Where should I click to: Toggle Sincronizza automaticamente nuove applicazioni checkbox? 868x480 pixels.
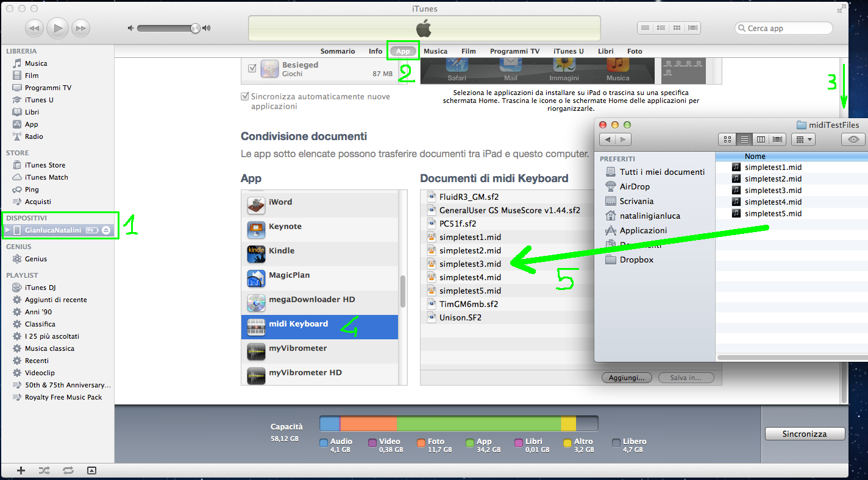245,96
